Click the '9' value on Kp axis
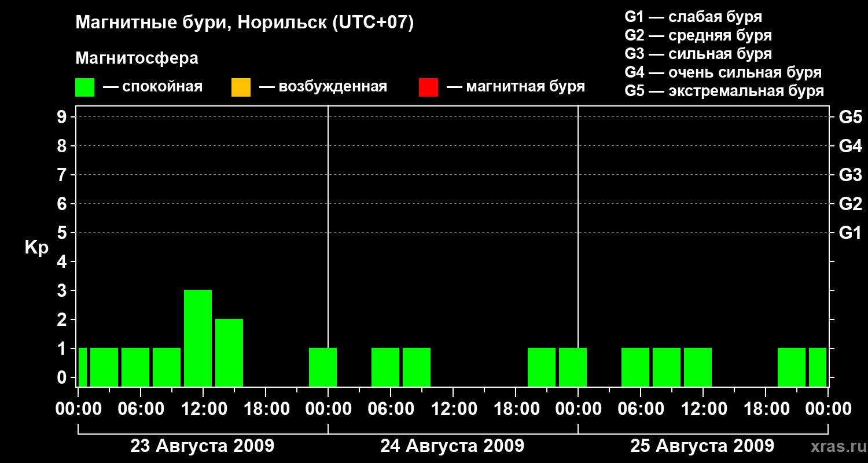The width and height of the screenshot is (868, 463). tap(63, 117)
